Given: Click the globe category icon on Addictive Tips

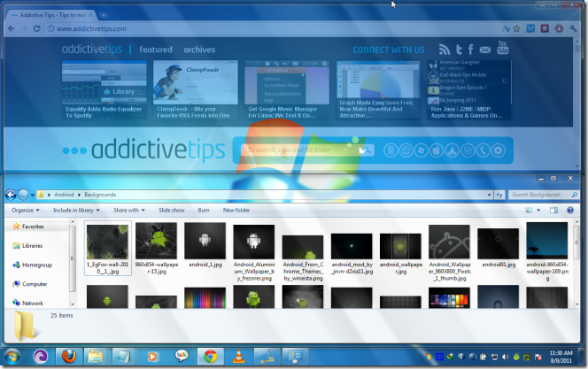Looking at the screenshot, I should (x=406, y=150).
